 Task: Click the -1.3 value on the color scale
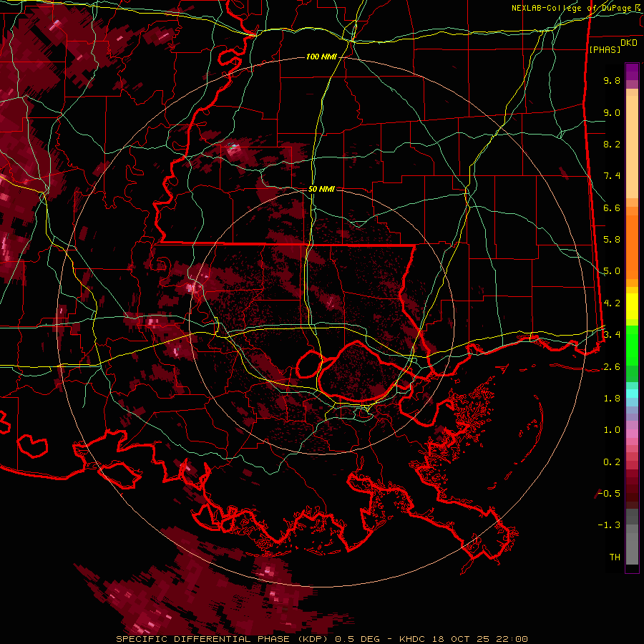tap(609, 525)
